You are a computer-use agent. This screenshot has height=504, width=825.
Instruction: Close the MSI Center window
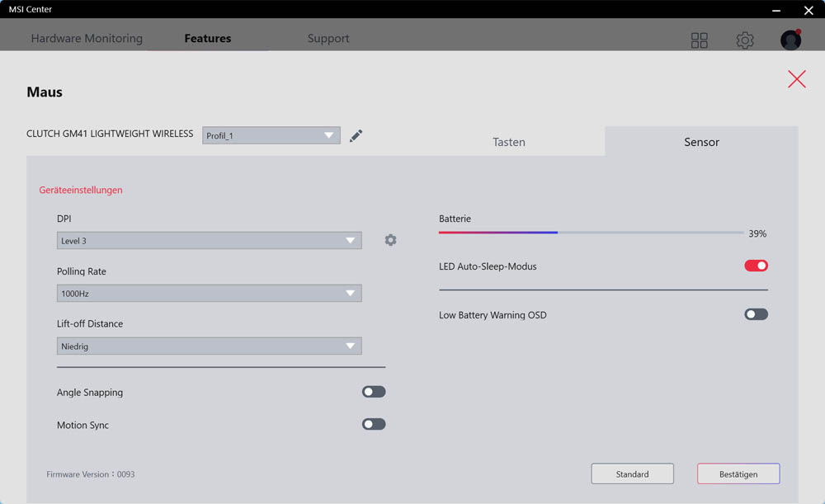pyautogui.click(x=808, y=10)
